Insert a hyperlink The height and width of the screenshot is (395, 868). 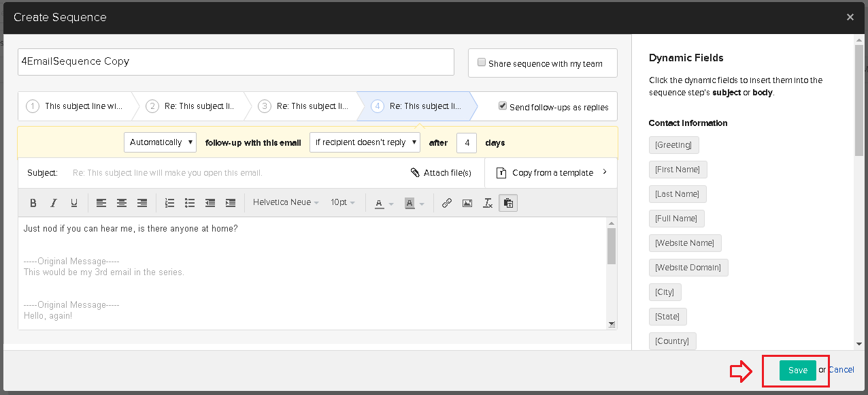447,203
